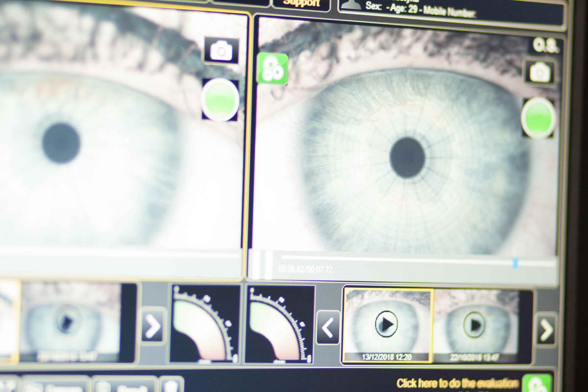Click the patient profile silhouette icon
The width and height of the screenshot is (588, 392).
pos(351,4)
